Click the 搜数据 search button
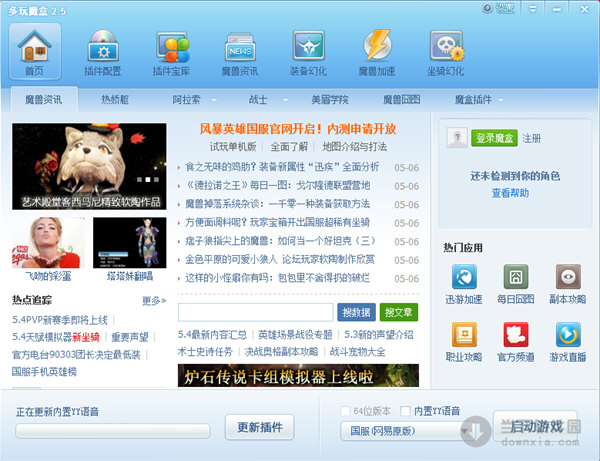 [356, 313]
